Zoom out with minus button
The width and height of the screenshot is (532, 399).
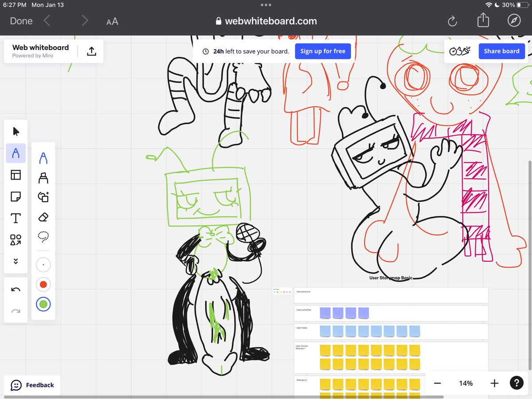(x=437, y=383)
